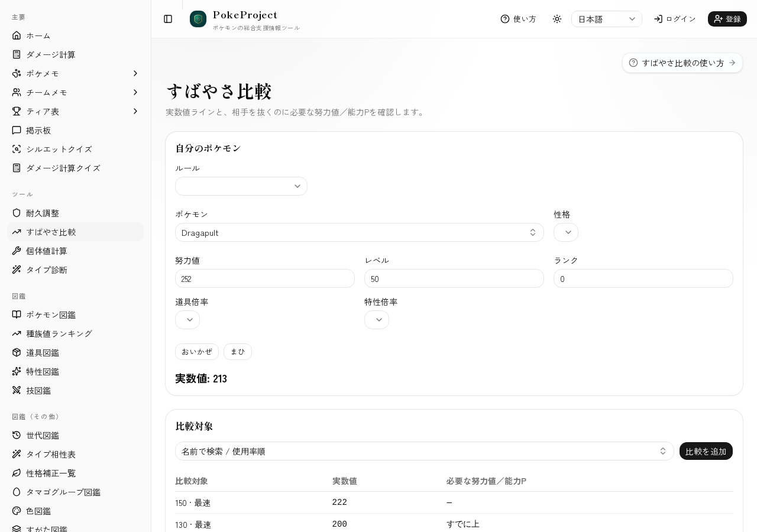Open the ポケモン Dragapult combo box
Screen dimensions: 757x532
click(x=360, y=232)
